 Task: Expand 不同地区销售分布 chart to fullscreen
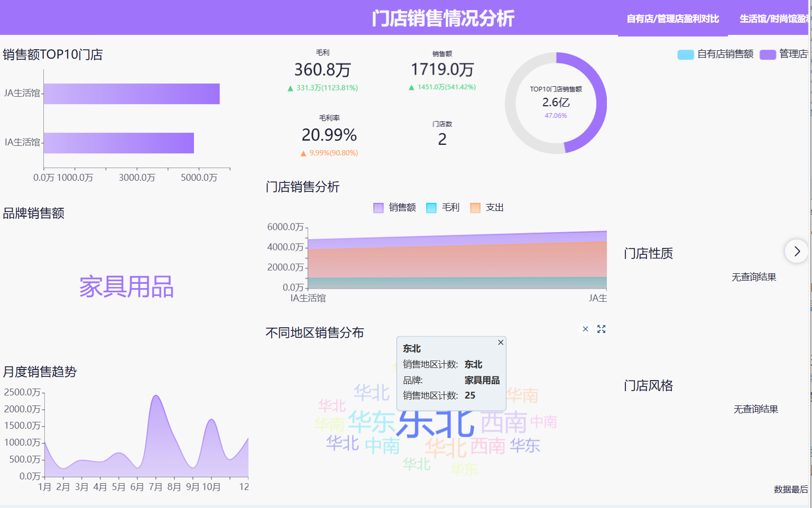tap(602, 329)
